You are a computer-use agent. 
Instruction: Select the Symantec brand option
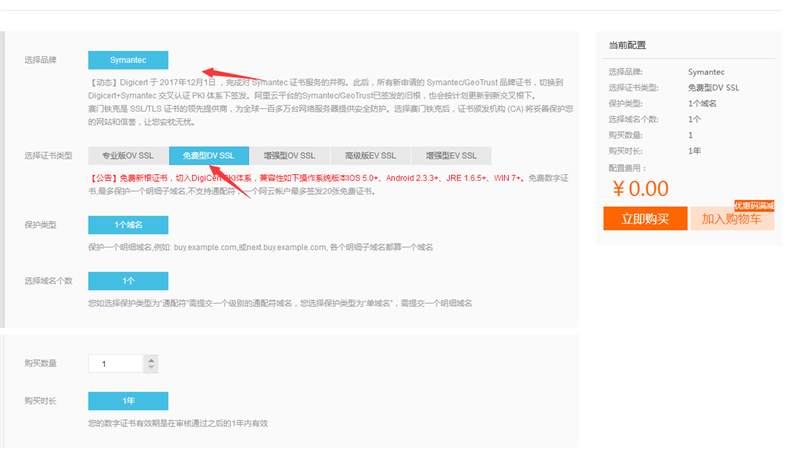(128, 60)
